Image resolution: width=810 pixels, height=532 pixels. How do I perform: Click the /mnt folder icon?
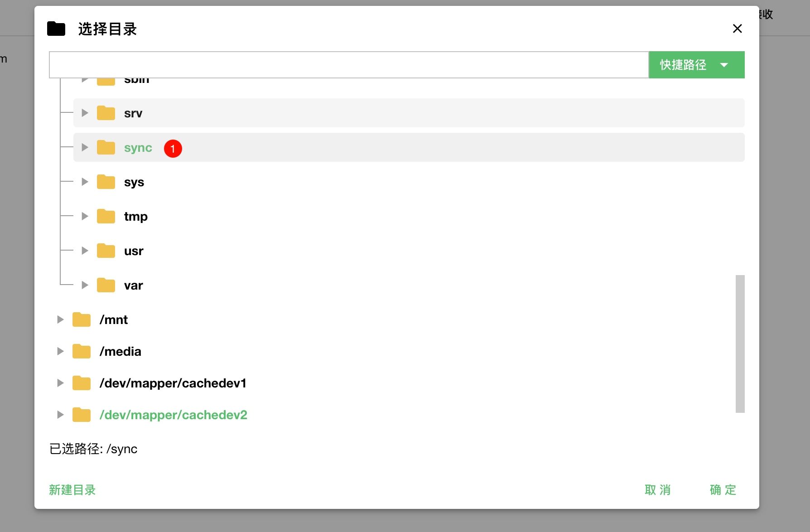click(82, 319)
